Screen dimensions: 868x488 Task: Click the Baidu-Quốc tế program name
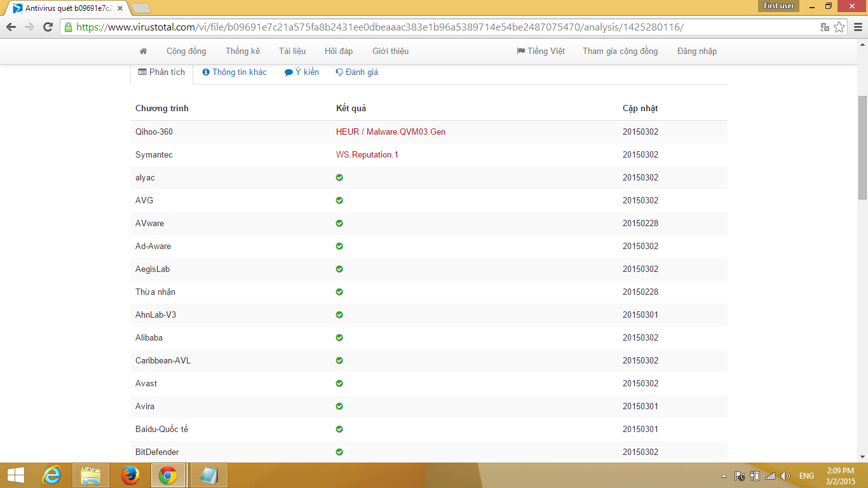pyautogui.click(x=162, y=429)
